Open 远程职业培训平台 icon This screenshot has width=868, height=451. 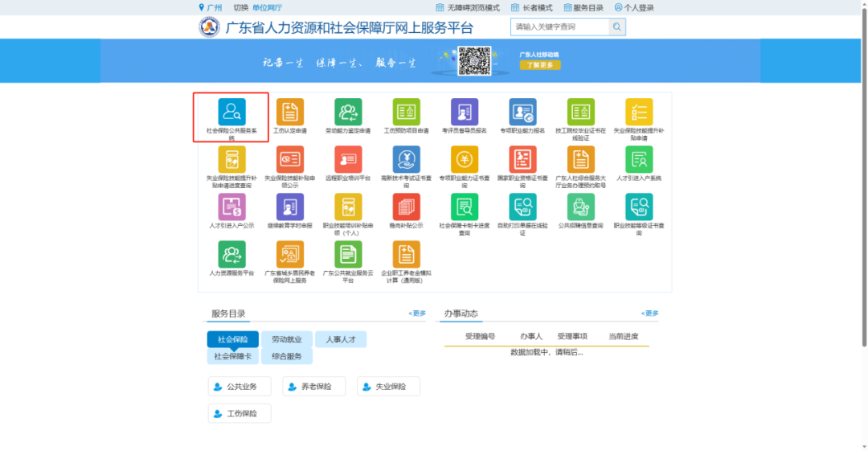coord(348,159)
